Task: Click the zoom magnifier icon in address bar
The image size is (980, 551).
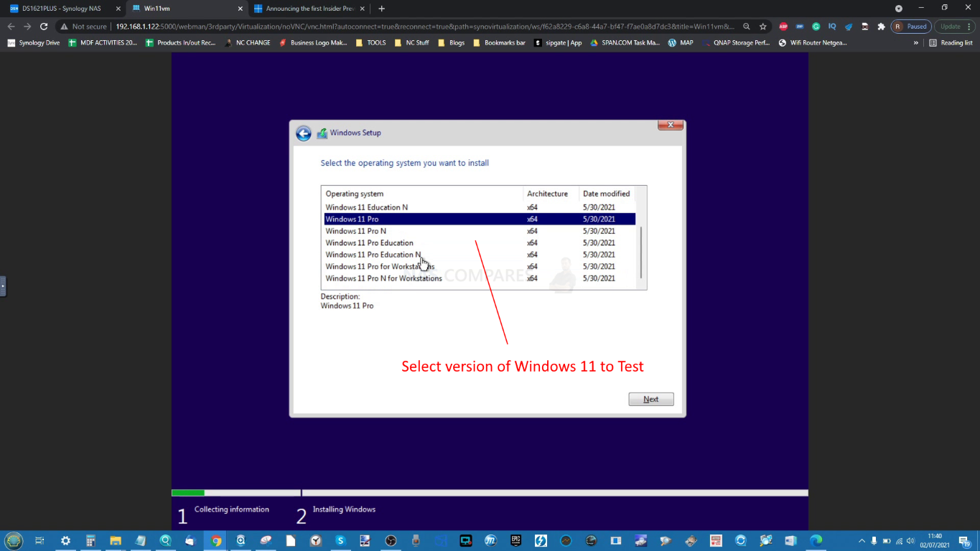Action: [x=747, y=27]
